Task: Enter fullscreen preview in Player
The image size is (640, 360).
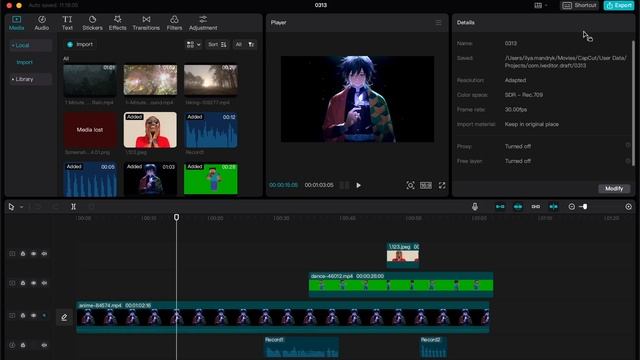Action: [442, 185]
